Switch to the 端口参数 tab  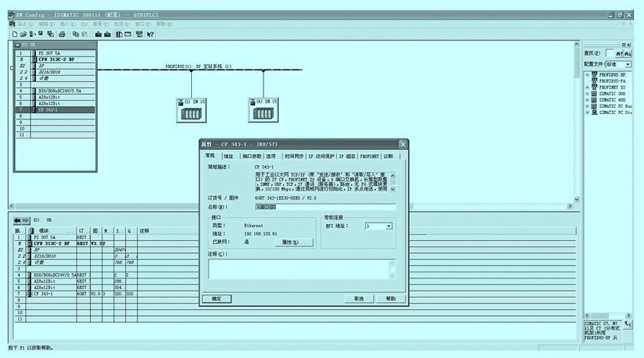252,156
